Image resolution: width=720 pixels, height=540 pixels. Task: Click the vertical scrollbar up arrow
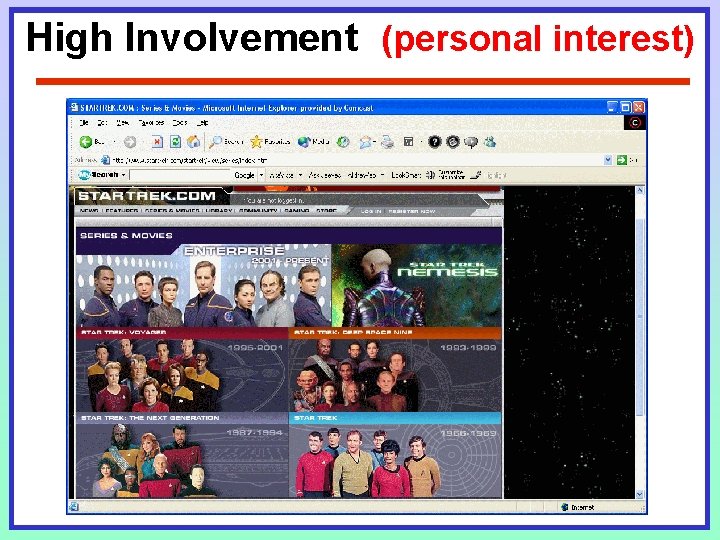pyautogui.click(x=640, y=191)
